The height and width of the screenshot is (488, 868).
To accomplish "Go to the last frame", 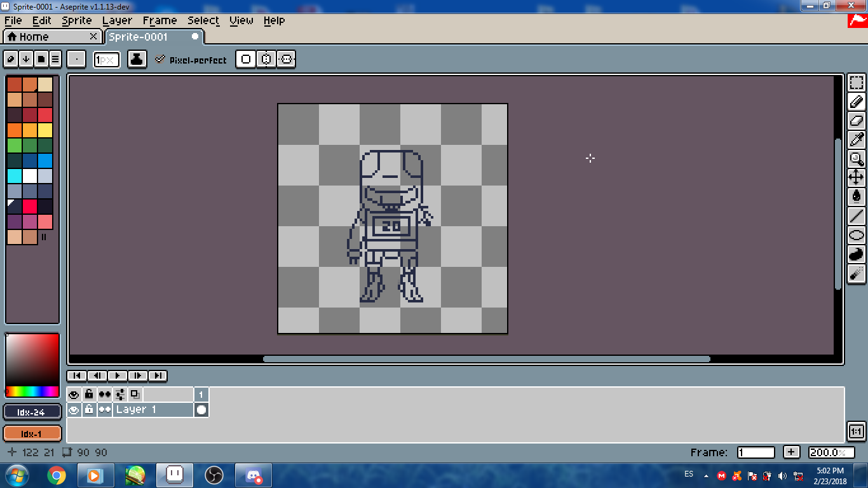I will (x=158, y=376).
